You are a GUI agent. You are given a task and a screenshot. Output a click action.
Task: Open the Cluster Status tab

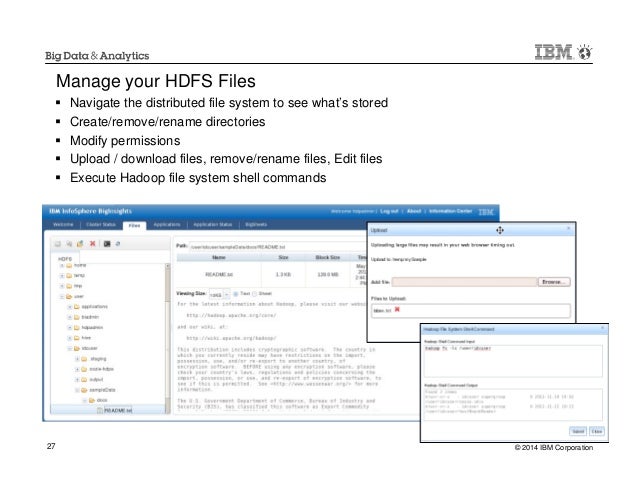point(101,225)
